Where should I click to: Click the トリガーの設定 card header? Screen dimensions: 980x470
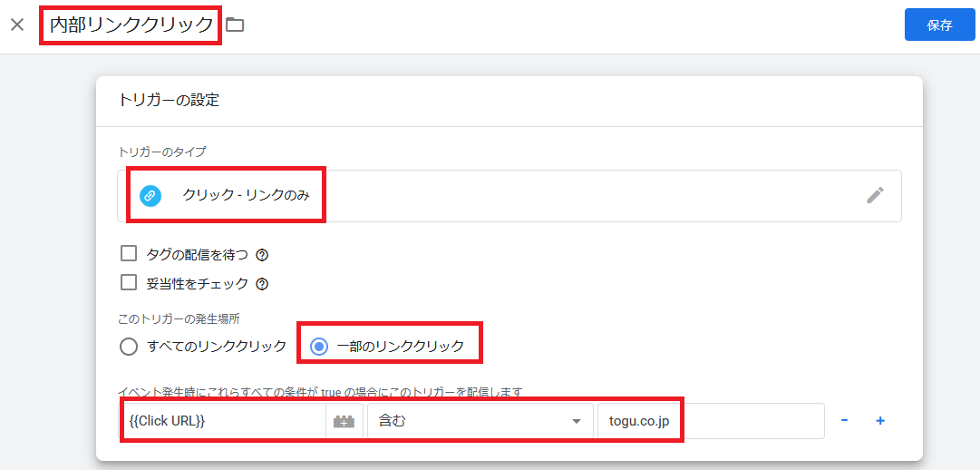click(x=169, y=100)
